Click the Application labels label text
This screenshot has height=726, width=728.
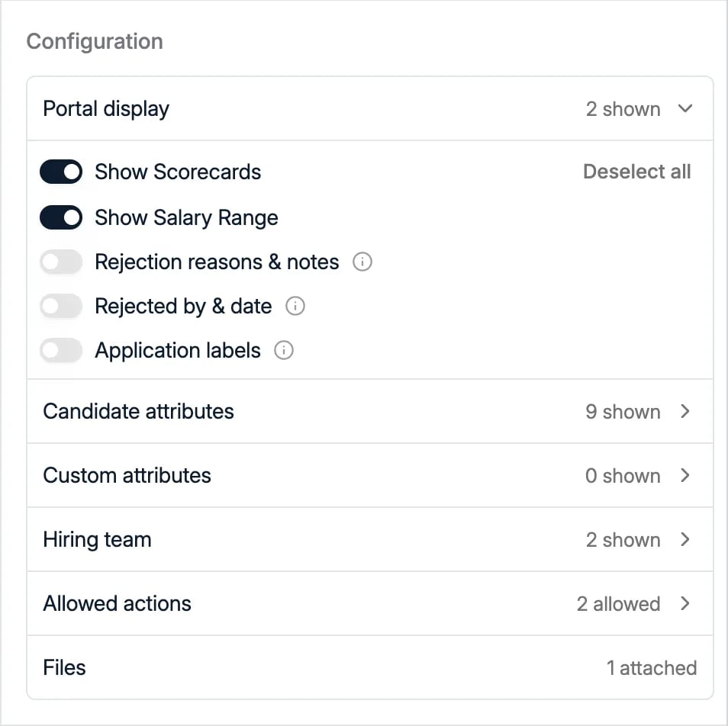click(178, 351)
